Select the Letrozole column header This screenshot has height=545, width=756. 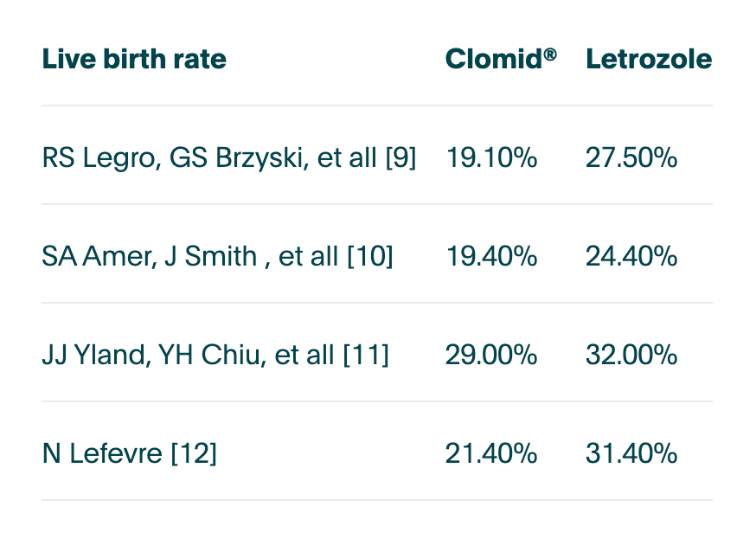coord(649,59)
